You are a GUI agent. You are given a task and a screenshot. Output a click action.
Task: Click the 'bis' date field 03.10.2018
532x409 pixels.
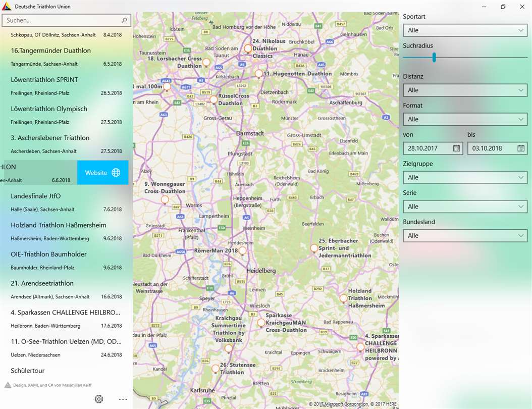pyautogui.click(x=497, y=148)
